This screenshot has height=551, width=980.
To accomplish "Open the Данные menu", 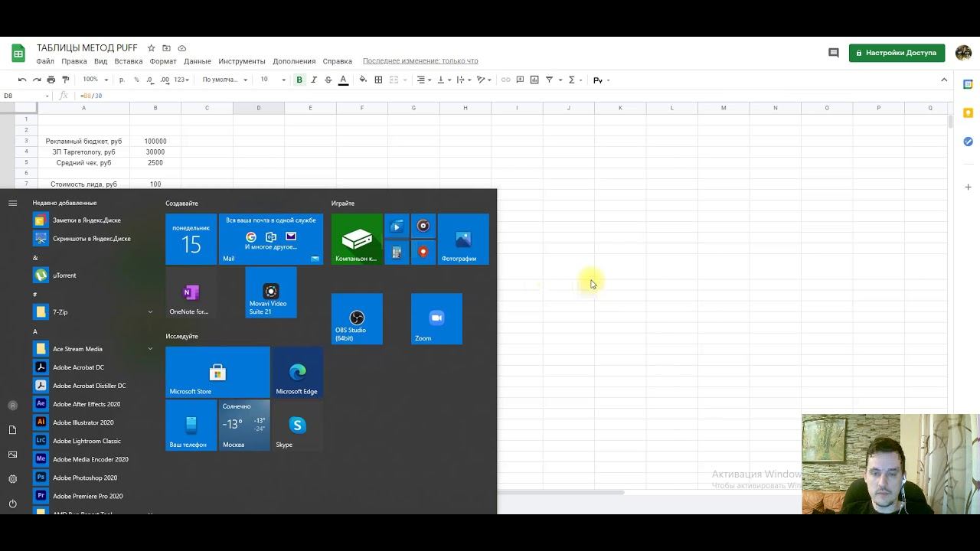I will (198, 61).
